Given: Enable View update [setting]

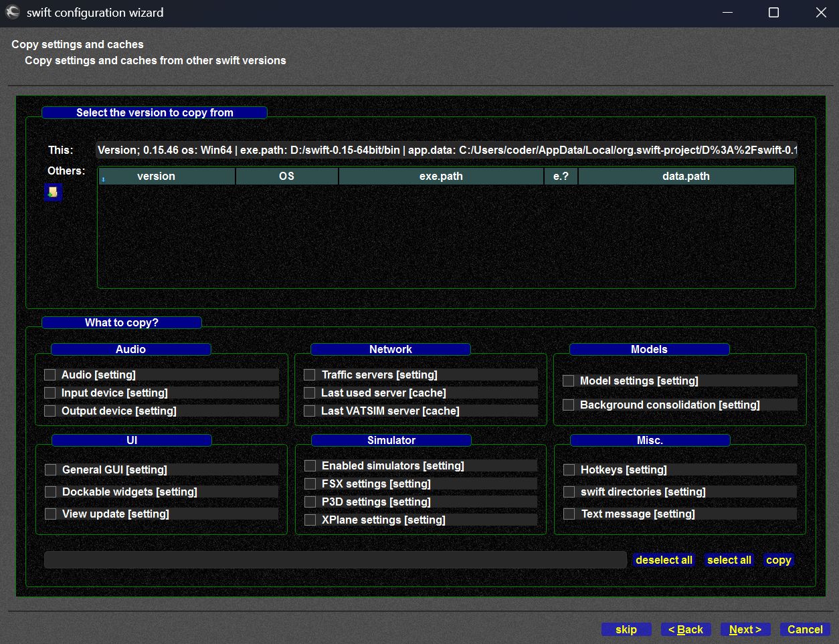Looking at the screenshot, I should pyautogui.click(x=51, y=514).
